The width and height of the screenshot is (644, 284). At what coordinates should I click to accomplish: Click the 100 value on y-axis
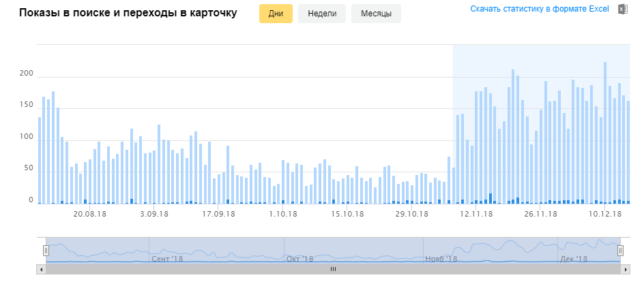(27, 138)
